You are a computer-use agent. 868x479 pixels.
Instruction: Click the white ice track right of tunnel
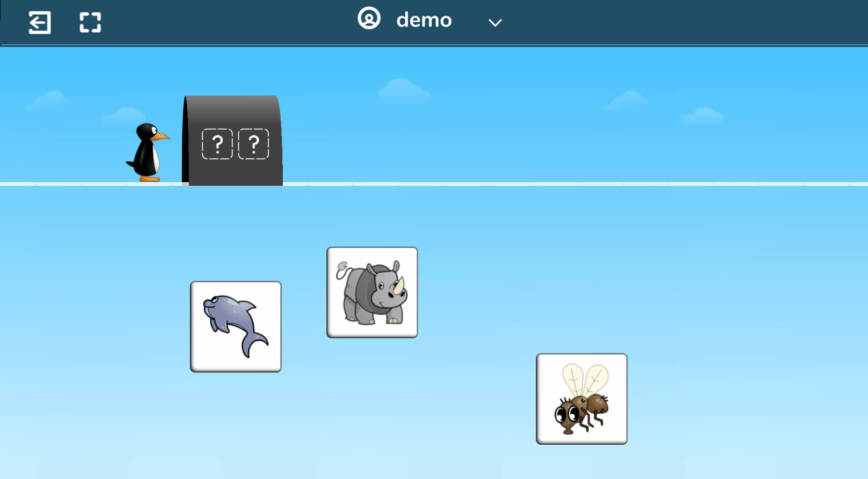tap(534, 184)
